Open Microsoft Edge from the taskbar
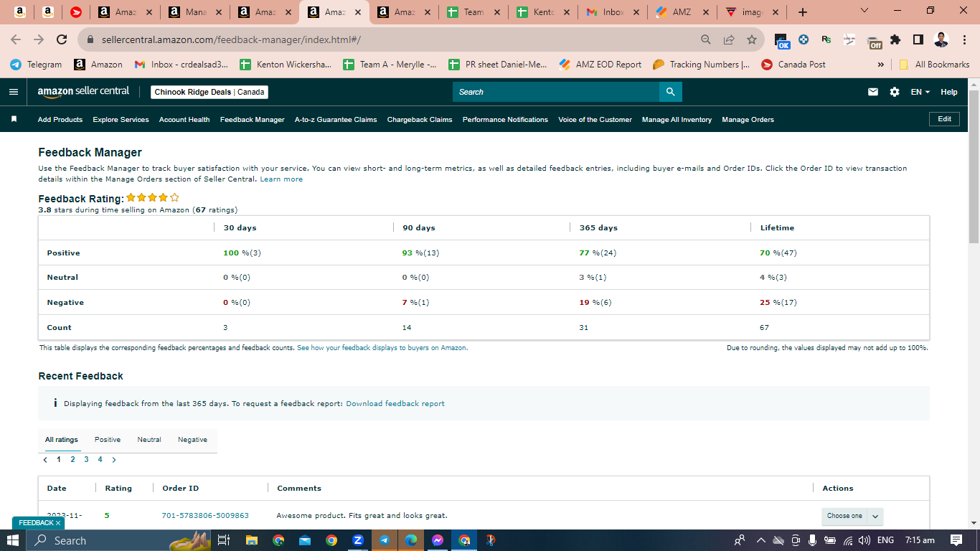980x551 pixels. click(x=410, y=540)
